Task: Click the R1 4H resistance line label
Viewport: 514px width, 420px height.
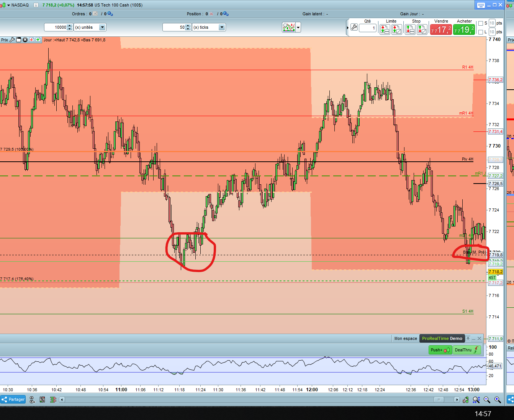Action: coord(467,67)
